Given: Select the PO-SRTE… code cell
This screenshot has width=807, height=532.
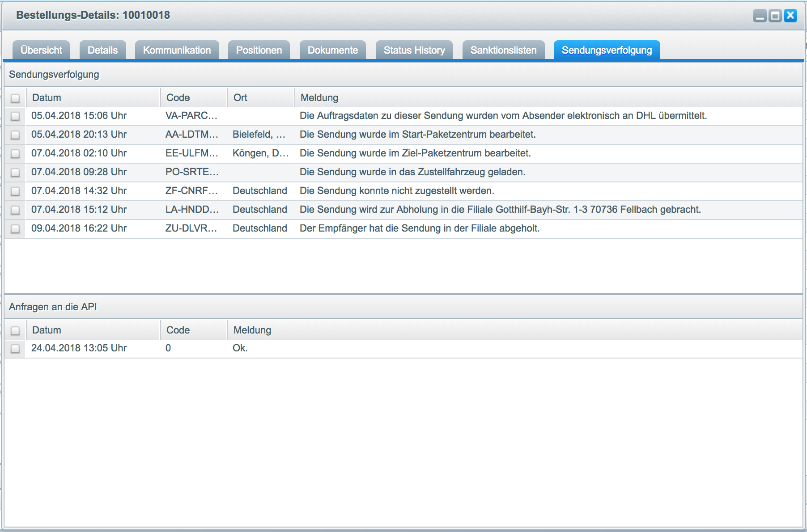Looking at the screenshot, I should coord(192,172).
